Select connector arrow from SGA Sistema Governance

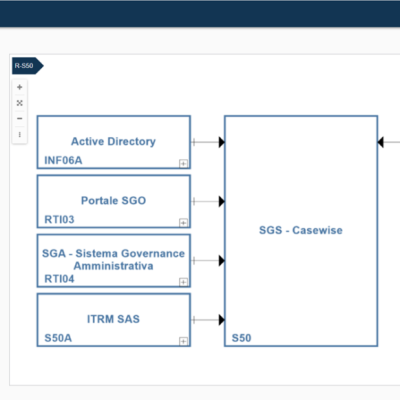pyautogui.click(x=208, y=260)
